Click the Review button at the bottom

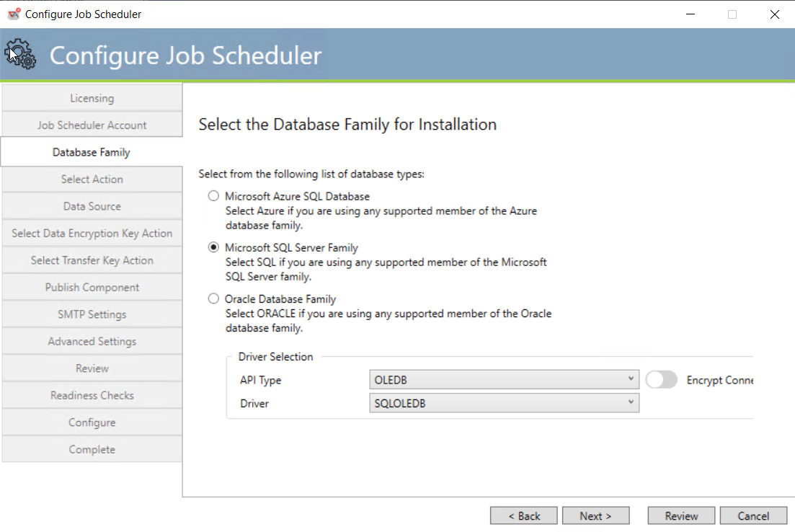680,515
